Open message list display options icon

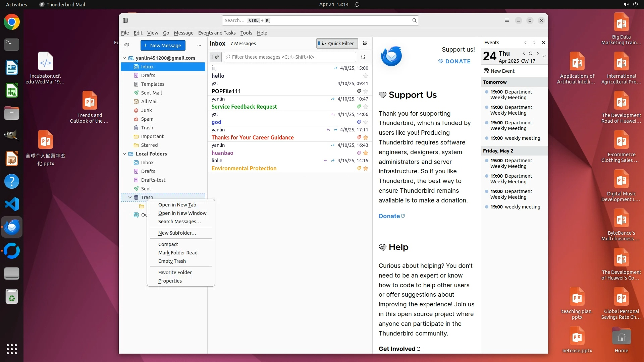[365, 43]
